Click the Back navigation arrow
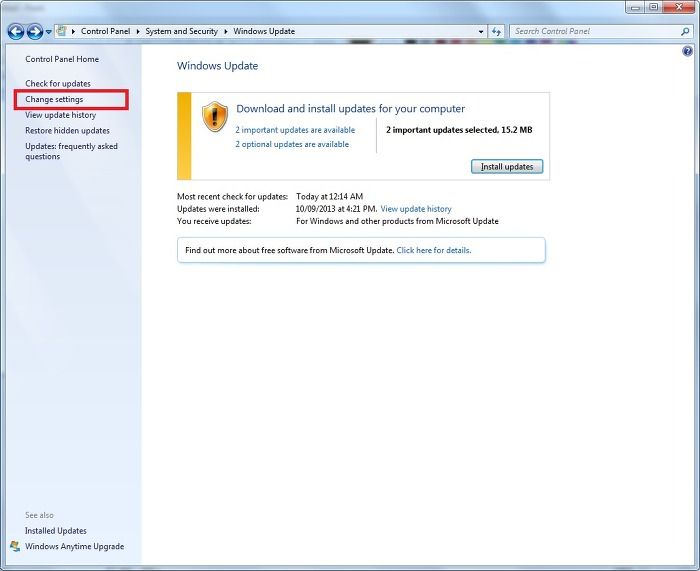700x571 pixels. click(x=16, y=32)
